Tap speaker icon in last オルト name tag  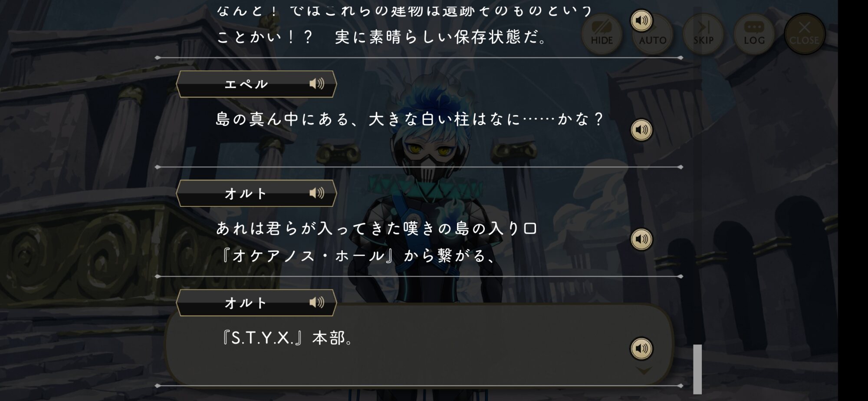pyautogui.click(x=316, y=302)
